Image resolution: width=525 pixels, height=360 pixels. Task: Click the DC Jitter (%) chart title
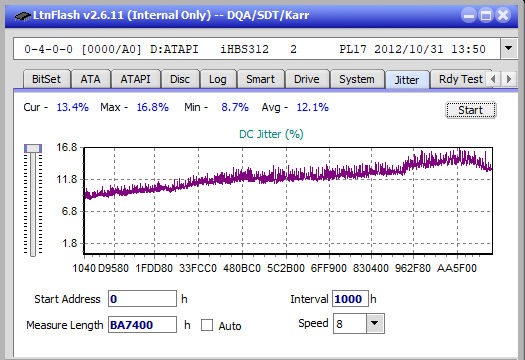(271, 134)
